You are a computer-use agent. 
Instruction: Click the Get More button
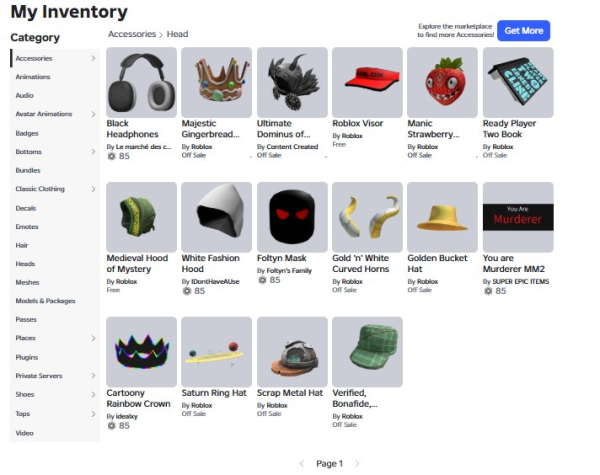coord(523,31)
